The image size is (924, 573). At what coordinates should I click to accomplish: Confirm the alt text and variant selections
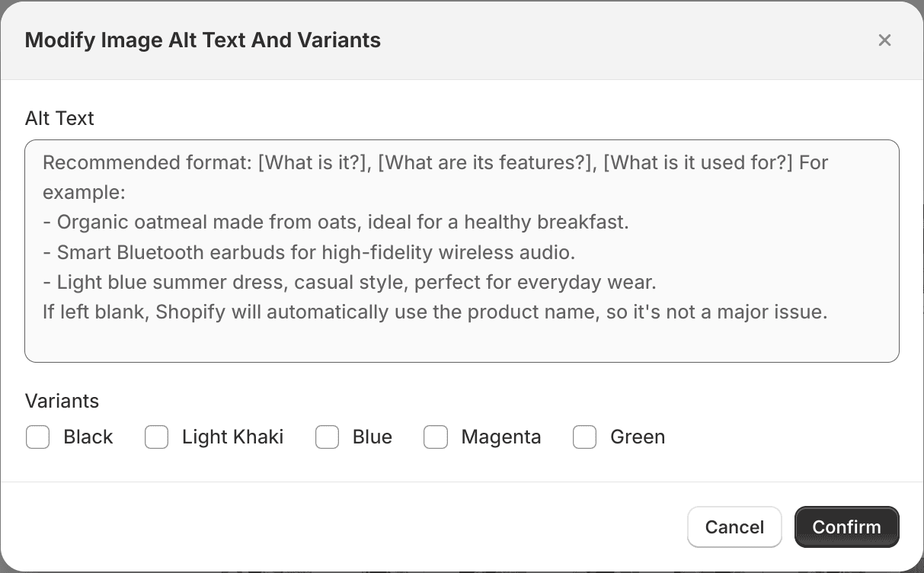click(x=846, y=527)
